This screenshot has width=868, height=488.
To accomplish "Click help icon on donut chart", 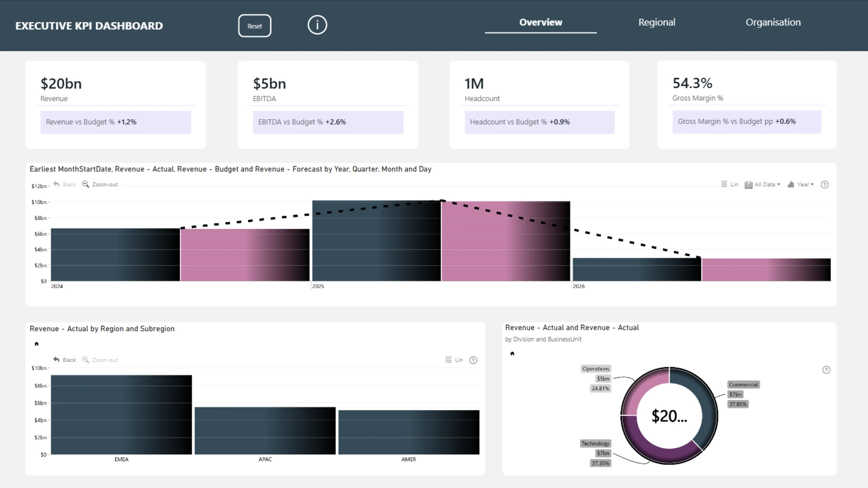I will point(826,370).
